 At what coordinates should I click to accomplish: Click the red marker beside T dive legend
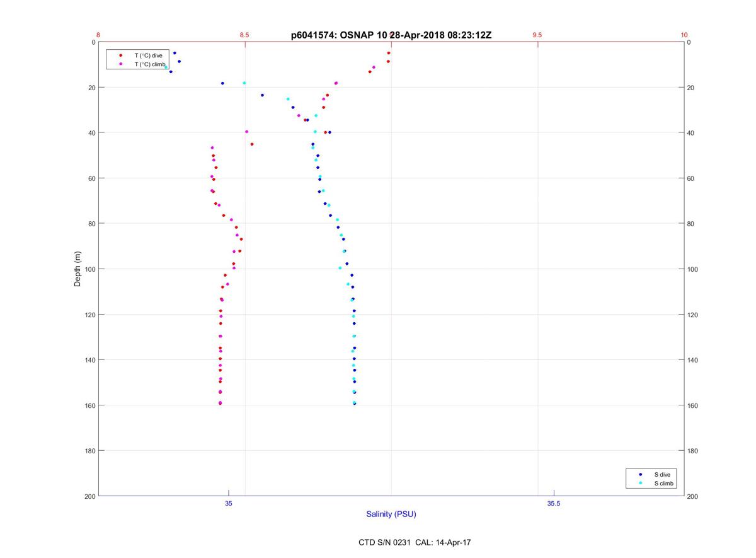click(x=120, y=55)
